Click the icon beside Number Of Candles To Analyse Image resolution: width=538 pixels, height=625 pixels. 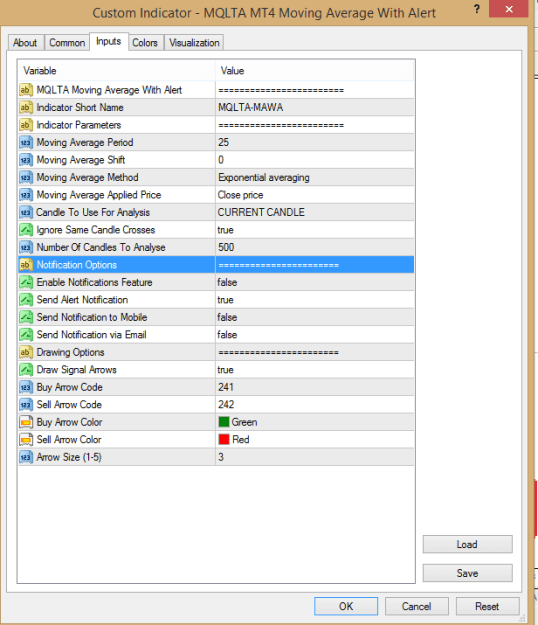tap(26, 248)
